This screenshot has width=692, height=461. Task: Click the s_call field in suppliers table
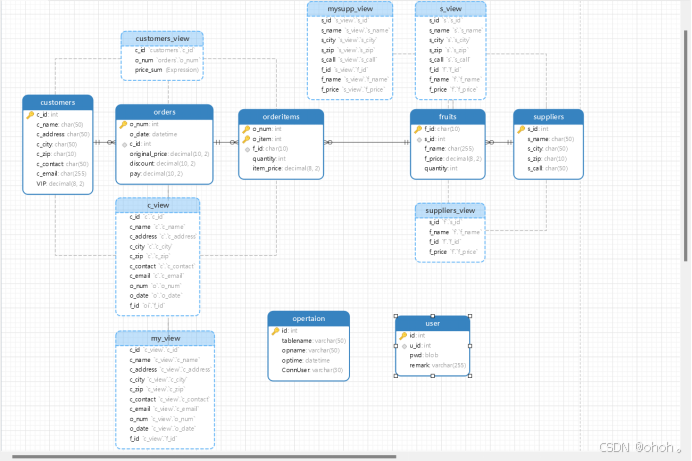click(548, 169)
